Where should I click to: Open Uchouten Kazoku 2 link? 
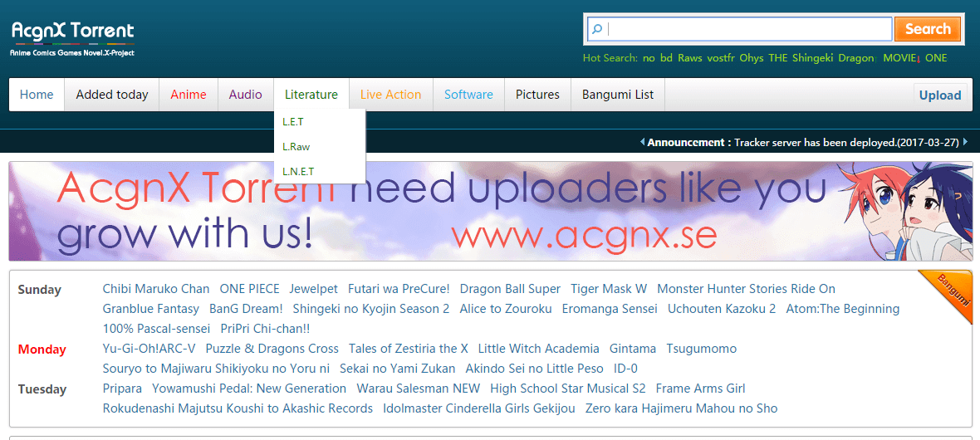click(722, 309)
